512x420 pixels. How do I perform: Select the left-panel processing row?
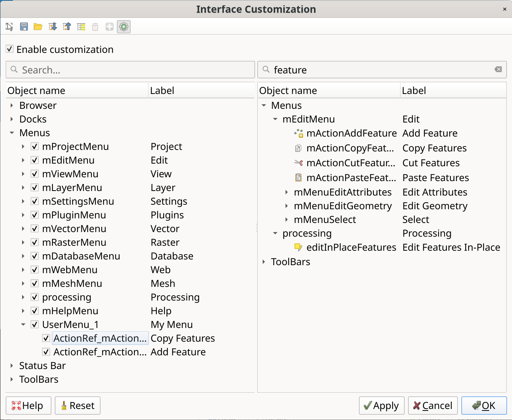coord(130,297)
